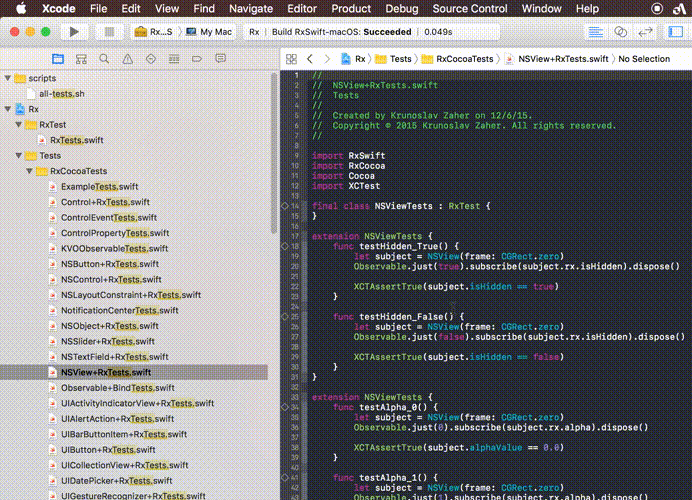Collapse the RxCocoaTests folder
692x500 pixels.
coord(29,171)
